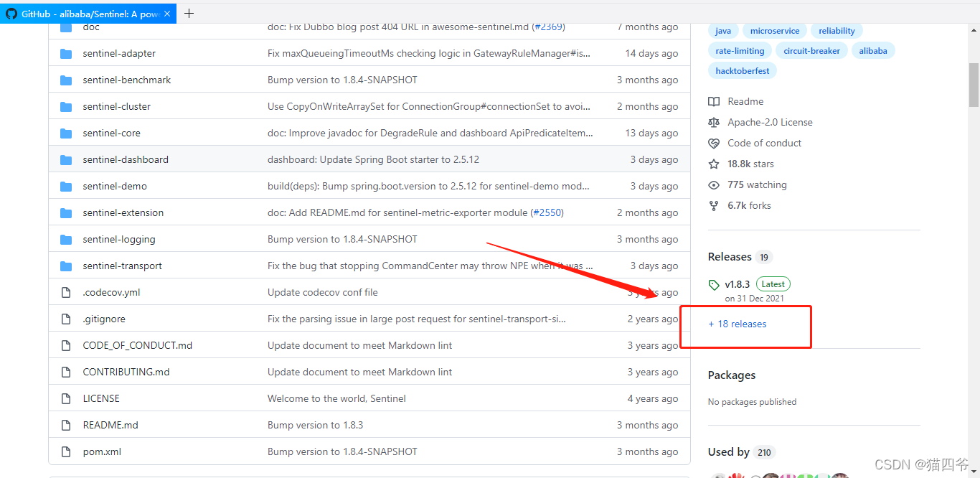Open the sentinel-core directory

coord(111,133)
